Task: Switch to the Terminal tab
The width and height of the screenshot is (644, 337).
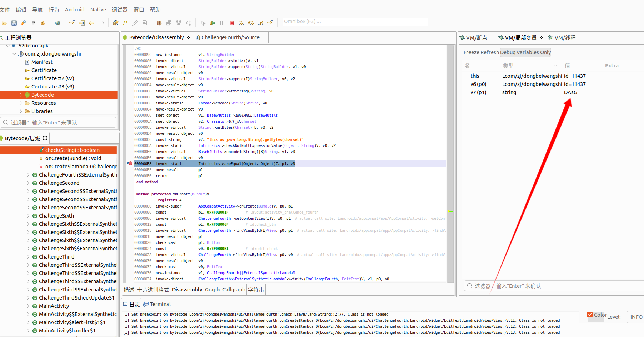Action: pos(157,304)
